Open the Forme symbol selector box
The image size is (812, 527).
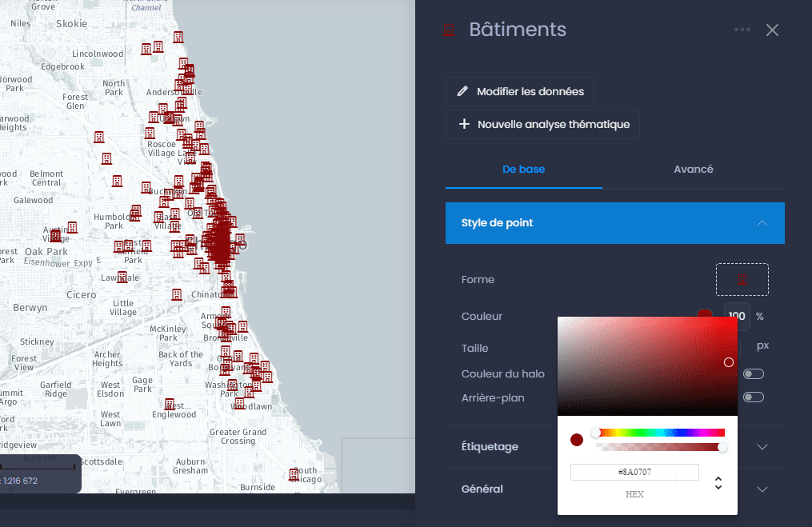(742, 280)
